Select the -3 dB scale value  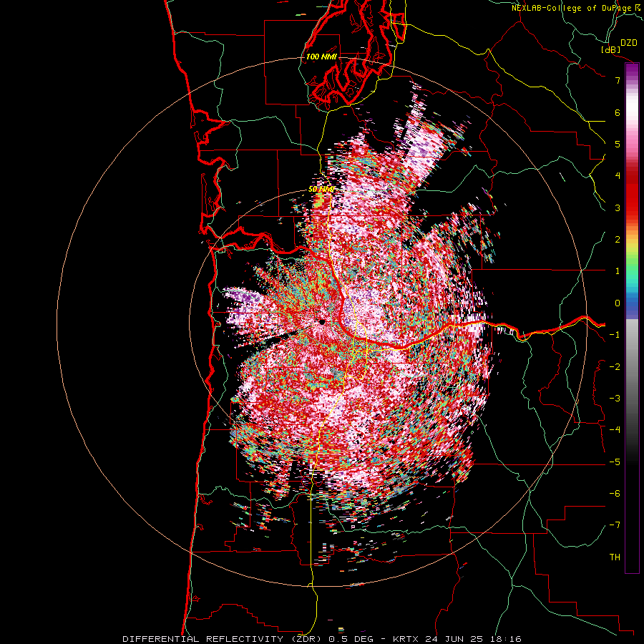pos(615,399)
